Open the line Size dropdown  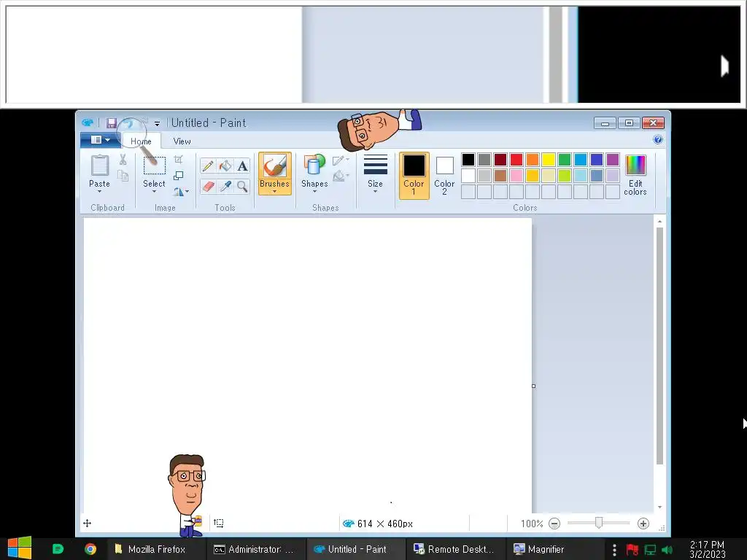coord(375,174)
